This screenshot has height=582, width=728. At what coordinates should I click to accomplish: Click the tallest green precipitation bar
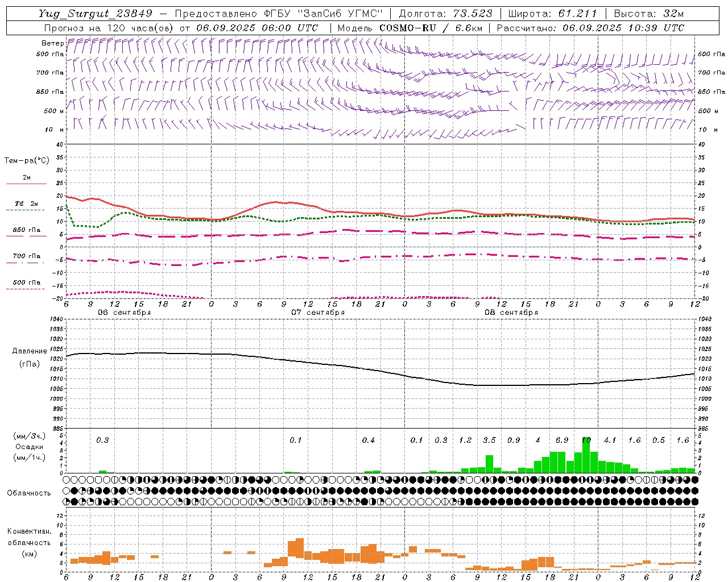(586, 455)
